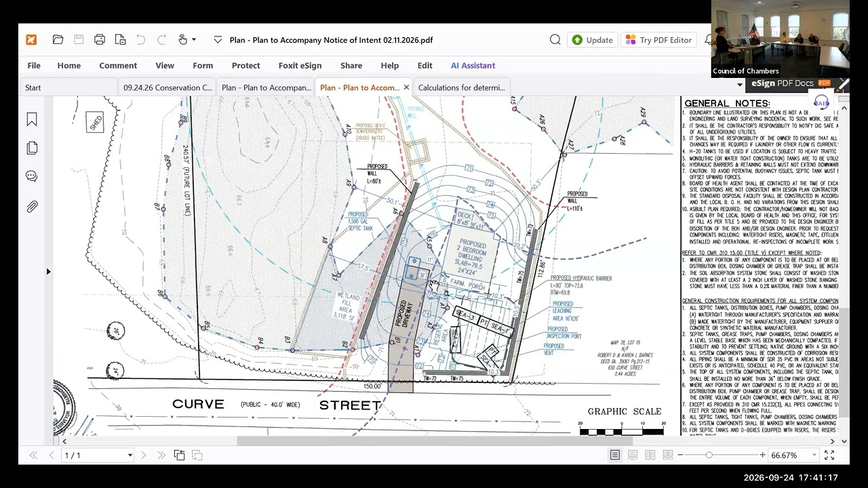Open the page number dropdown
Image resolution: width=868 pixels, height=488 pixels.
coord(130,455)
